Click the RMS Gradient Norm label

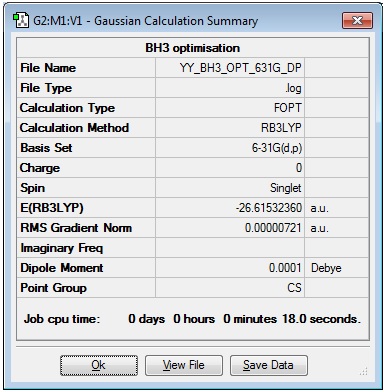76,228
